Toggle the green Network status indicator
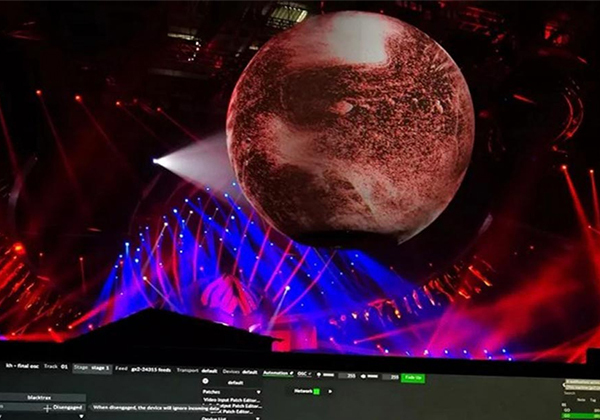This screenshot has height=420, width=600. pos(316,391)
